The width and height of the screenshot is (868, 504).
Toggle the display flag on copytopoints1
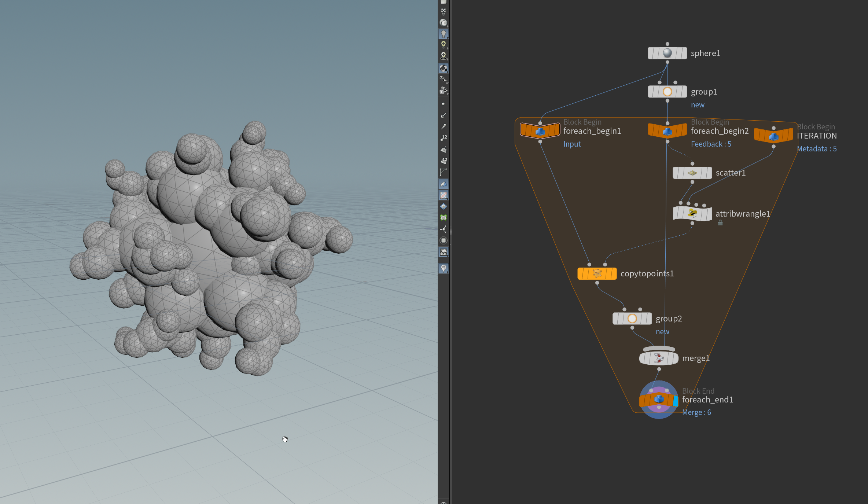click(614, 273)
